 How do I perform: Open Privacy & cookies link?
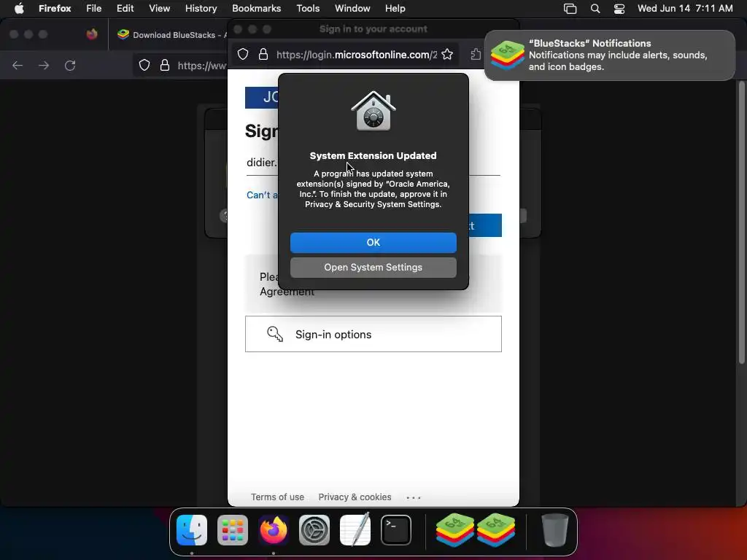[x=355, y=497]
